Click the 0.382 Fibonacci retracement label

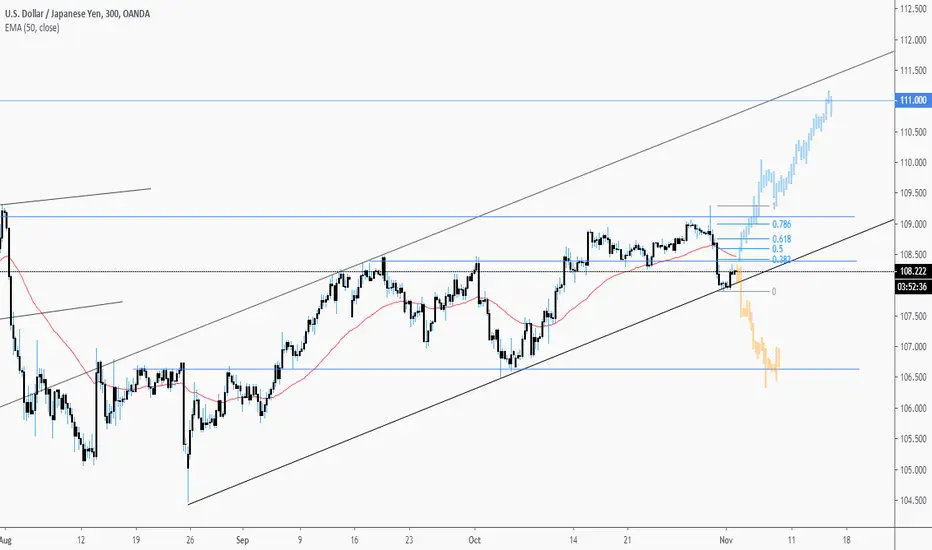pos(782,260)
